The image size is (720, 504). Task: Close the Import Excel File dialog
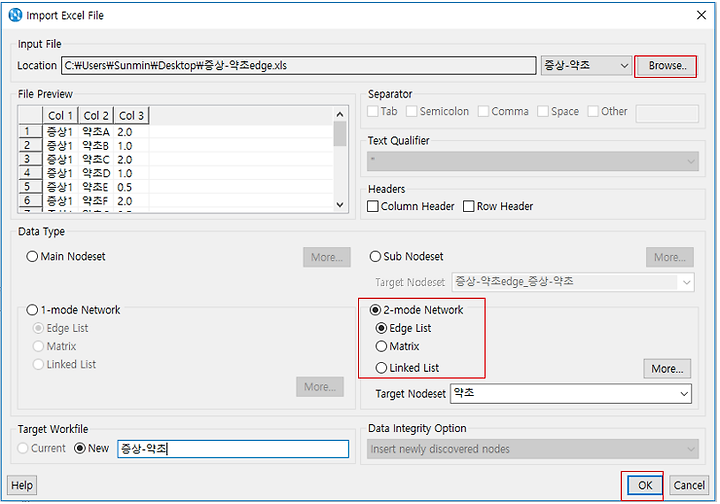click(701, 15)
